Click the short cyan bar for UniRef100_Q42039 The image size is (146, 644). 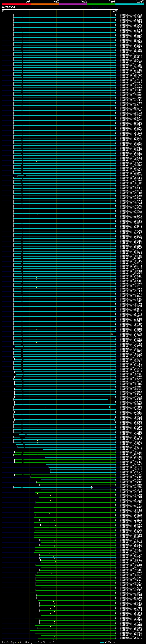coord(53,487)
